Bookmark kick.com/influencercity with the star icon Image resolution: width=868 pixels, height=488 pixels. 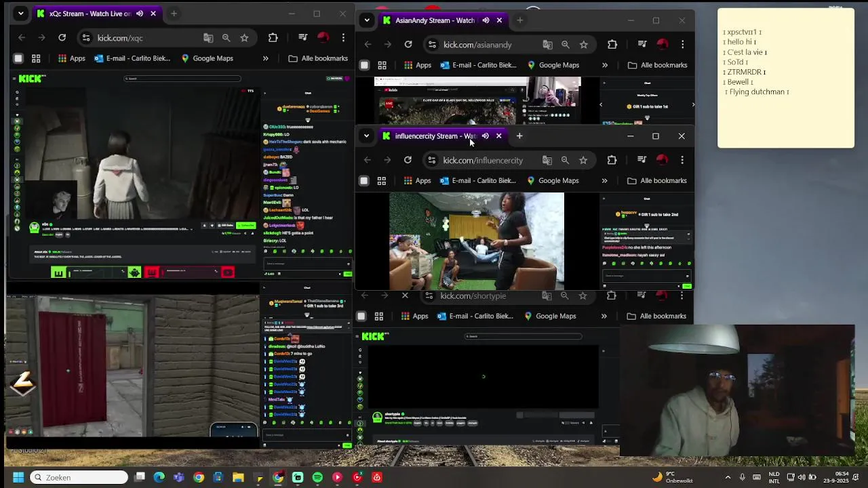pyautogui.click(x=583, y=161)
